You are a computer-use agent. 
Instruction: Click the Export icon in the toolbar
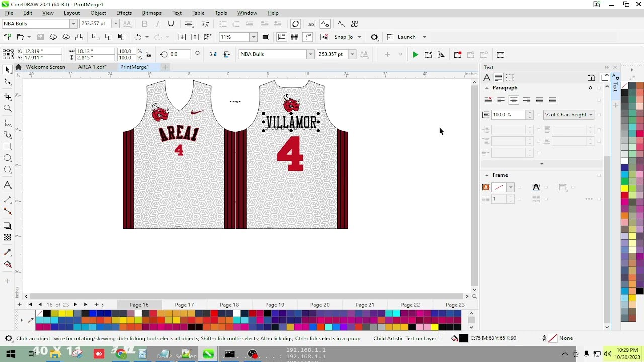195,37
